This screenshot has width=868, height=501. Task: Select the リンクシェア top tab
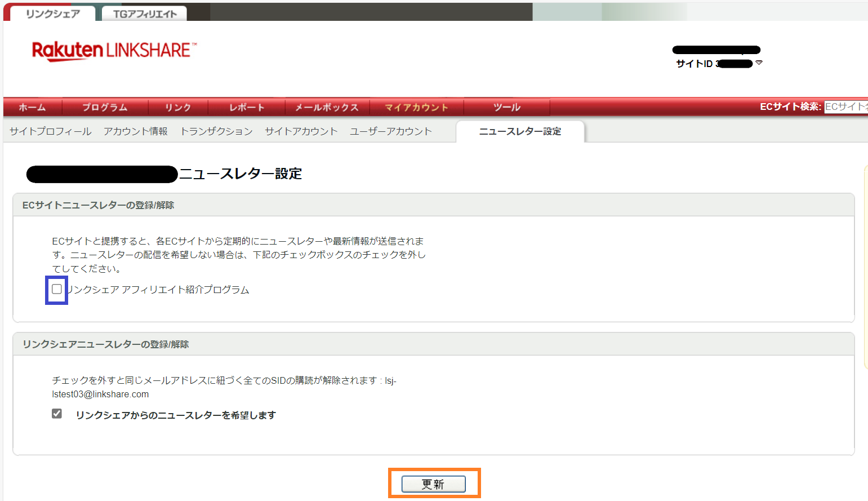pos(52,14)
